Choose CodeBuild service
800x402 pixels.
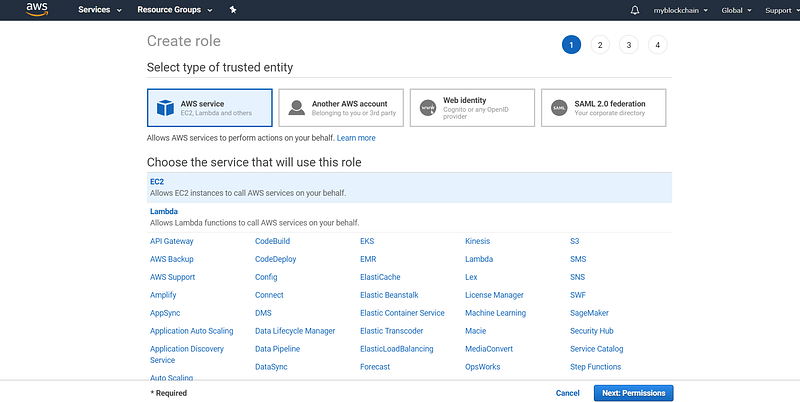click(x=272, y=241)
